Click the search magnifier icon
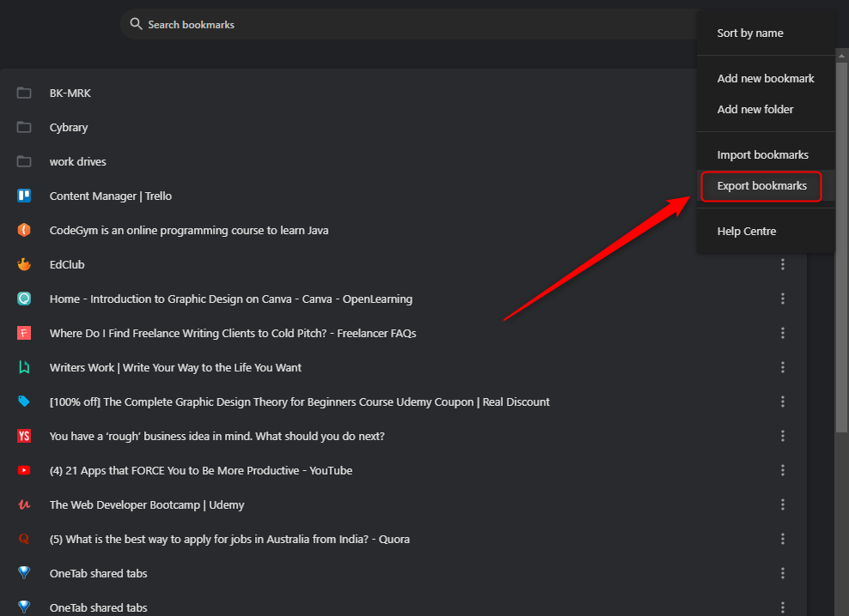This screenshot has height=616, width=849. point(136,24)
